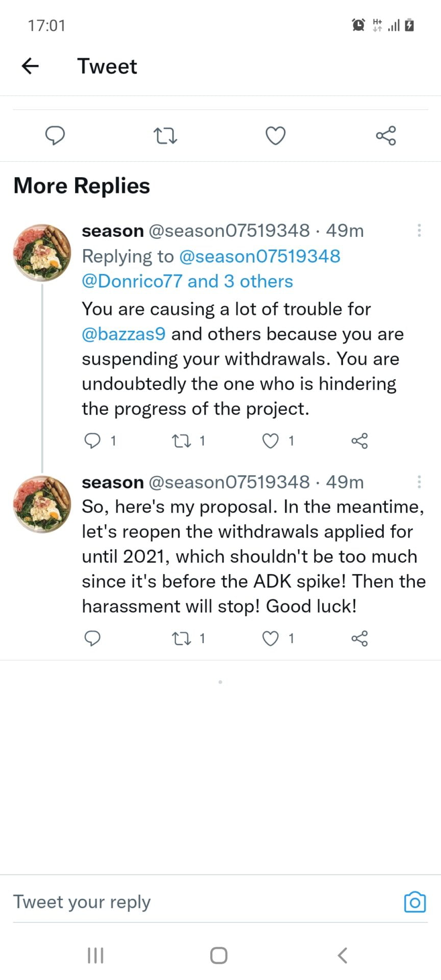The width and height of the screenshot is (441, 980).
Task: Reply to the main tweet
Action: [x=55, y=136]
